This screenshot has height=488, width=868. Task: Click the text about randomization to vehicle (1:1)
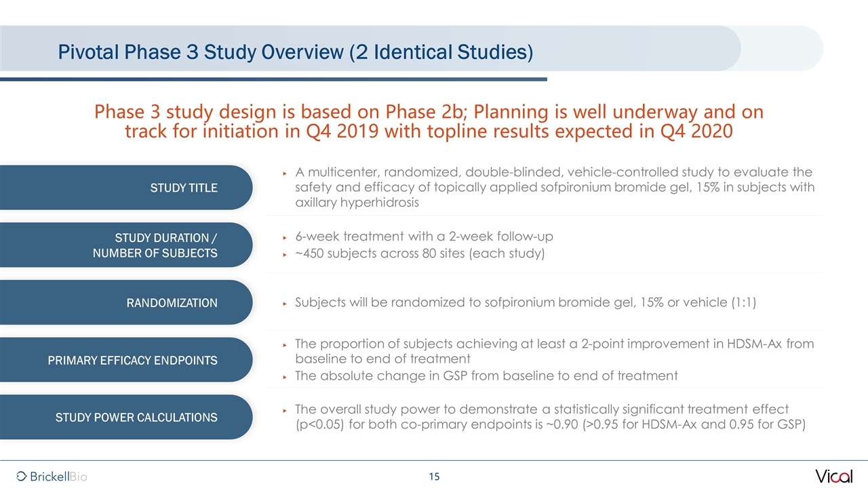525,302
